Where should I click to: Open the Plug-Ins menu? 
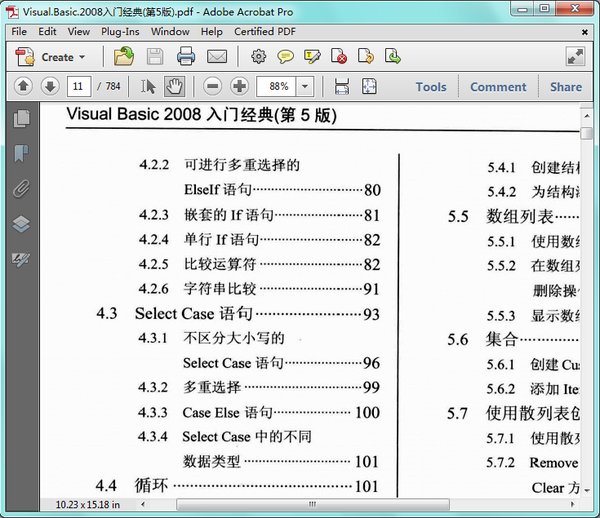[x=120, y=31]
